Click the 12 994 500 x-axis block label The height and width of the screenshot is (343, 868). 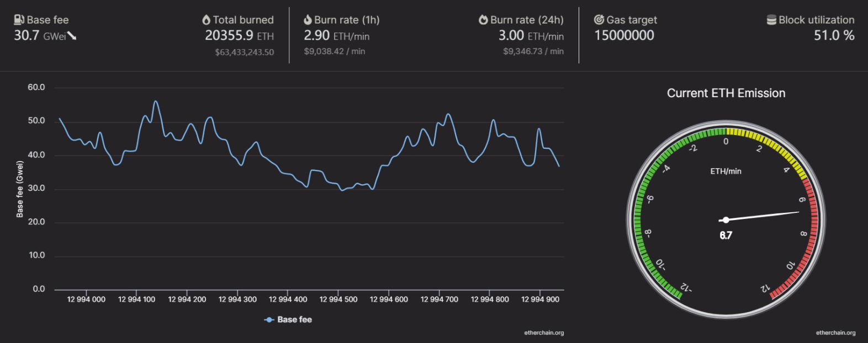click(x=338, y=299)
